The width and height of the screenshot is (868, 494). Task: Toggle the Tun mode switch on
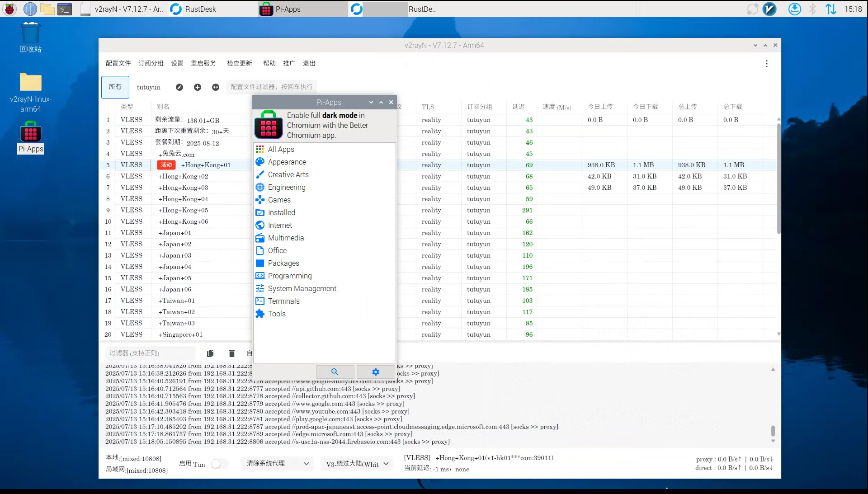[219, 464]
